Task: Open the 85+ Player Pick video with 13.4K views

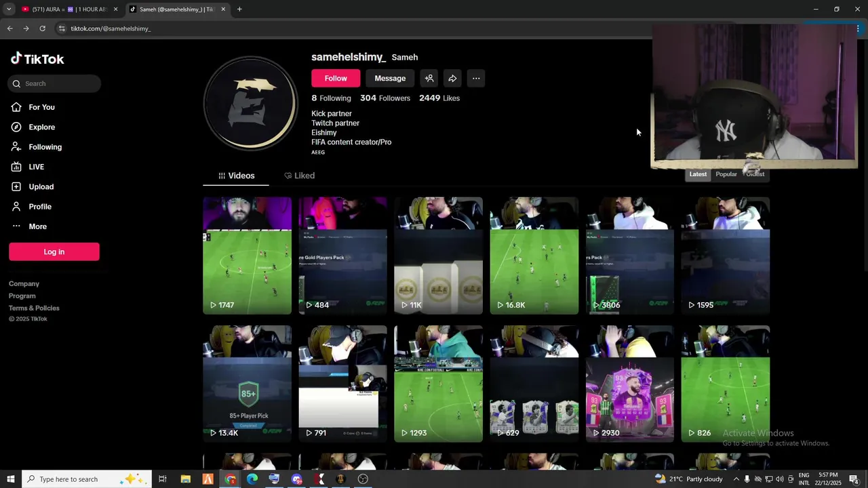Action: [247, 384]
